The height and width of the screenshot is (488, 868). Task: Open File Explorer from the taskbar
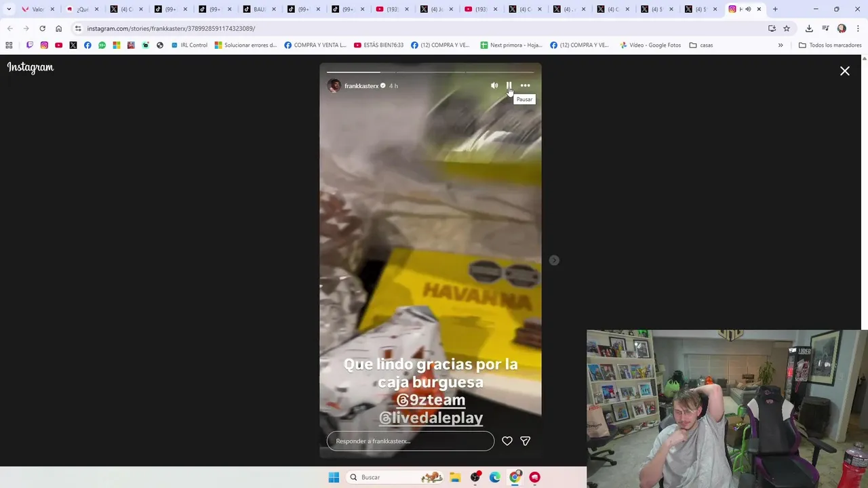[455, 477]
